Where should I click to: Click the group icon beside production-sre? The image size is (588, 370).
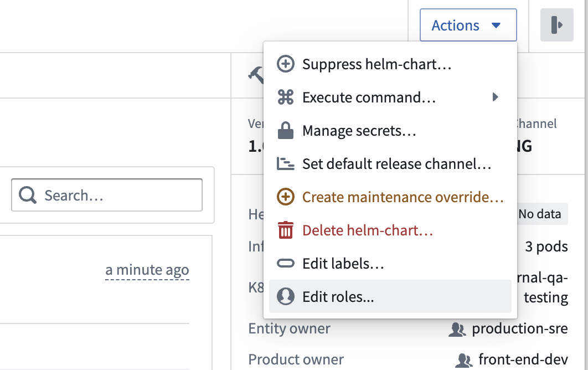pos(457,329)
